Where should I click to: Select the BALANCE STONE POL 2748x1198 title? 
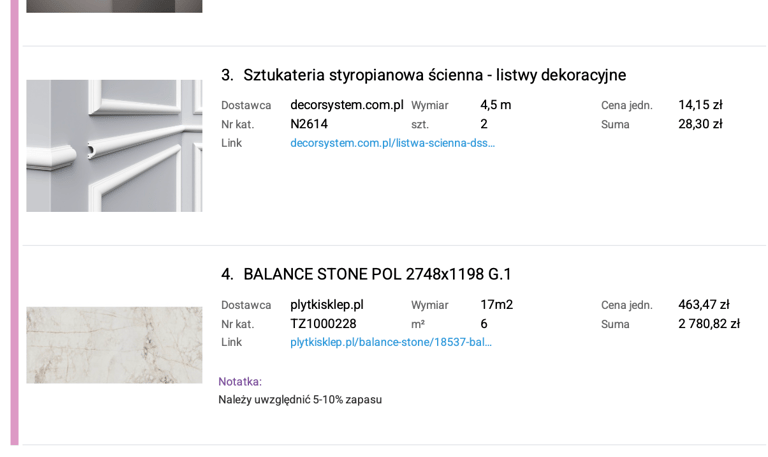377,274
